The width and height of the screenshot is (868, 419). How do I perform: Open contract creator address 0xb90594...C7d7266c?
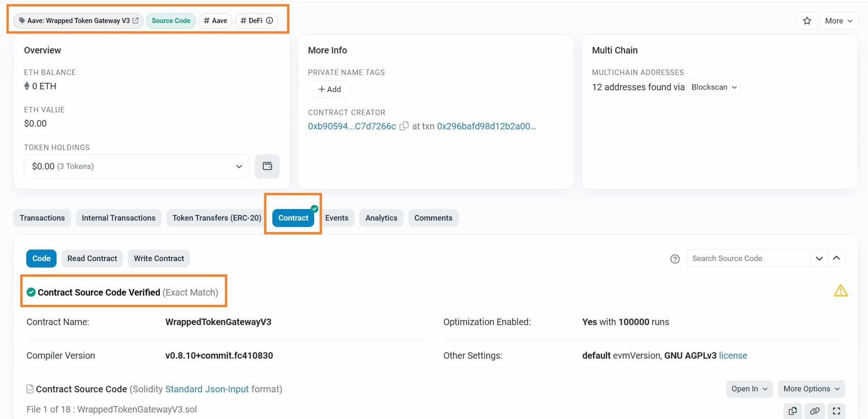(x=352, y=126)
